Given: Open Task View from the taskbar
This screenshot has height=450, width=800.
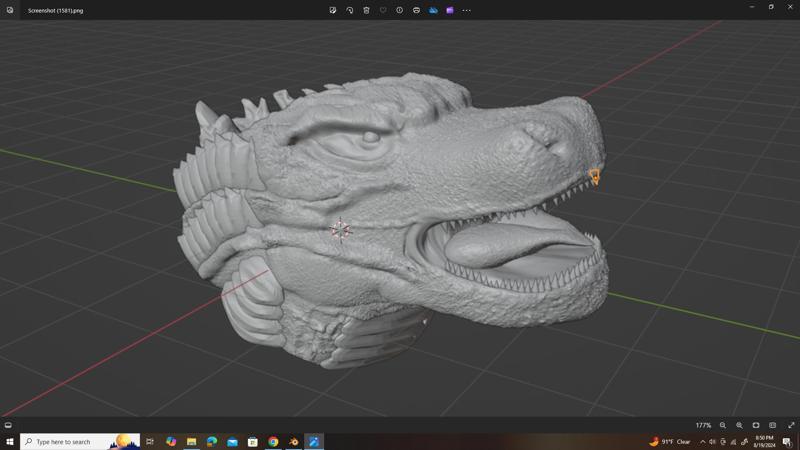Looking at the screenshot, I should click(150, 442).
